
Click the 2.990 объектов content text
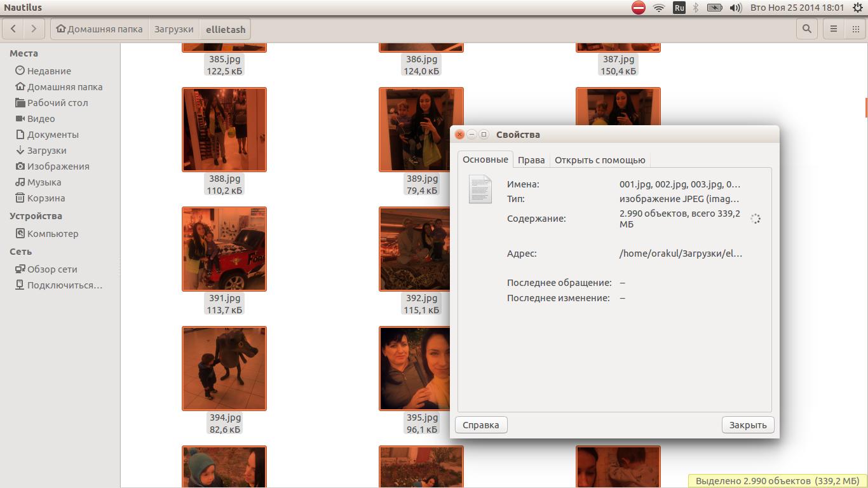680,219
